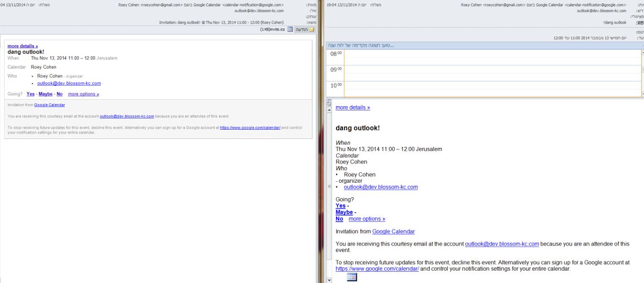Image resolution: width=644 pixels, height=283 pixels.
Task: Click 'more details »' link in right pane
Action: click(x=353, y=107)
